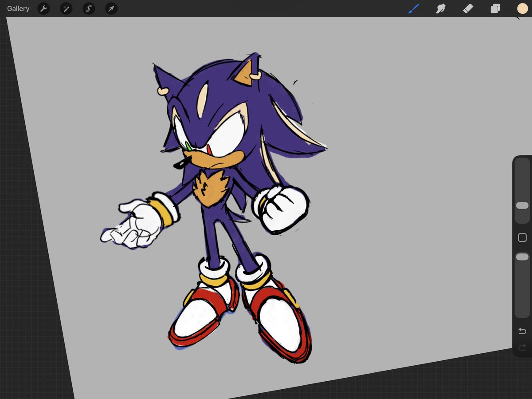Select the Smudge tool
The width and height of the screenshot is (532, 399).
441,8
